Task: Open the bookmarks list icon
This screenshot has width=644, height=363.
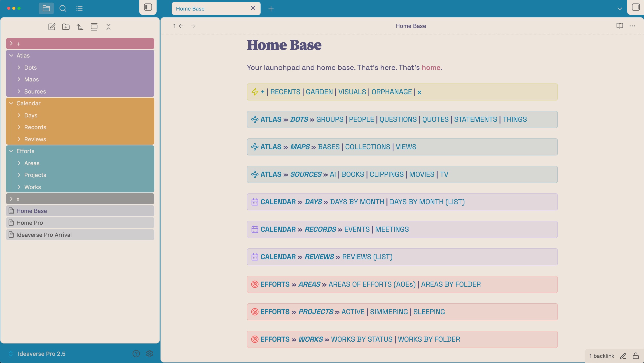Action: click(x=79, y=8)
